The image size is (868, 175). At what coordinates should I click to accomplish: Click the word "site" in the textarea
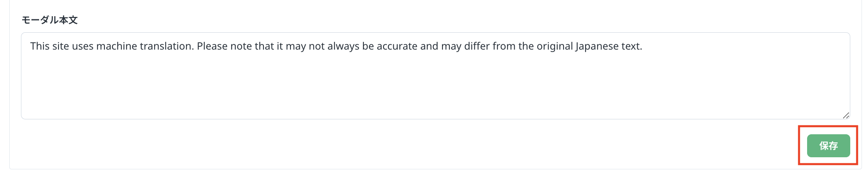[61, 46]
